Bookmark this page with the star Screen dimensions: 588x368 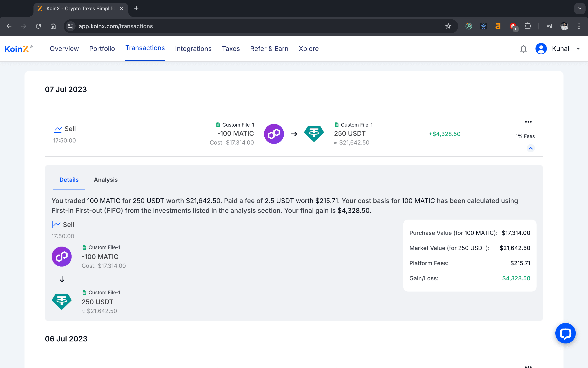click(448, 26)
